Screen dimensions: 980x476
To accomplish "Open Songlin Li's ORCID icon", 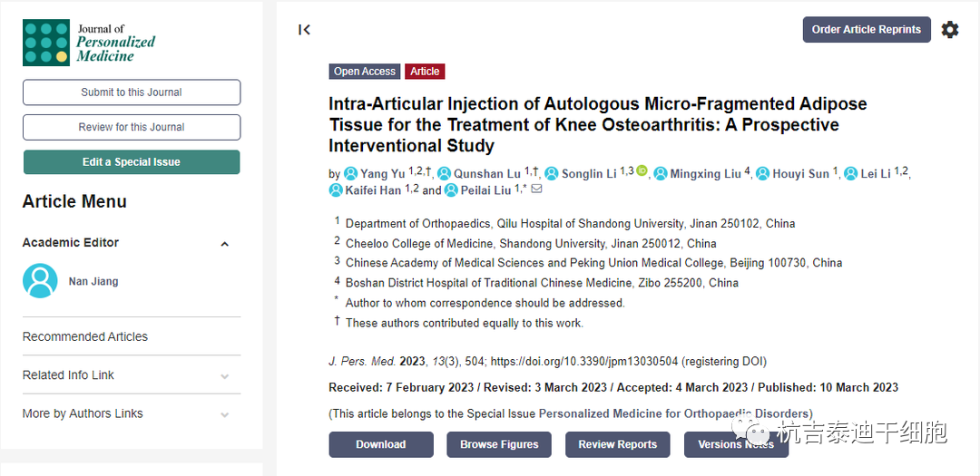I will tap(642, 171).
